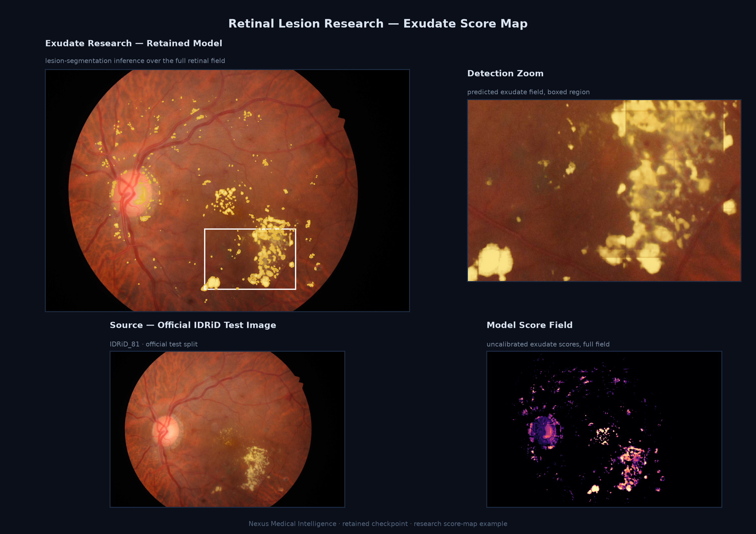The height and width of the screenshot is (534, 756).
Task: Click the Nexus Medical Intelligence footer text
Action: [378, 524]
